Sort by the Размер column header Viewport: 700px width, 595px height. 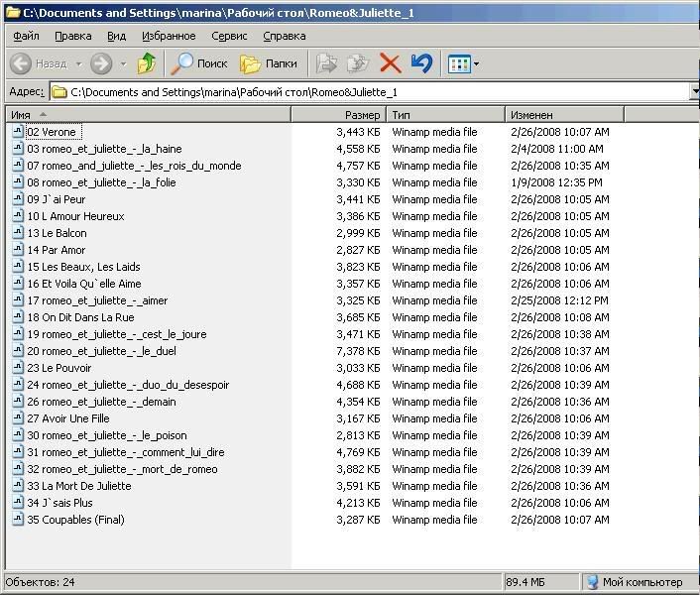tap(339, 115)
